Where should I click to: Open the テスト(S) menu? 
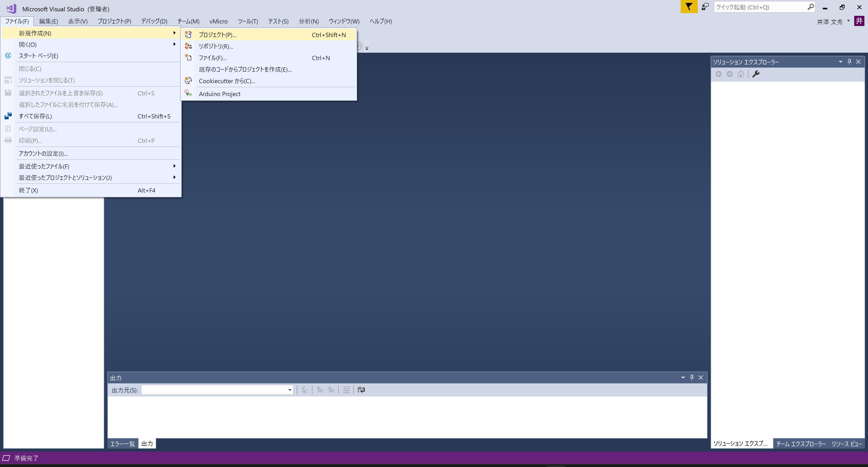[x=278, y=21]
